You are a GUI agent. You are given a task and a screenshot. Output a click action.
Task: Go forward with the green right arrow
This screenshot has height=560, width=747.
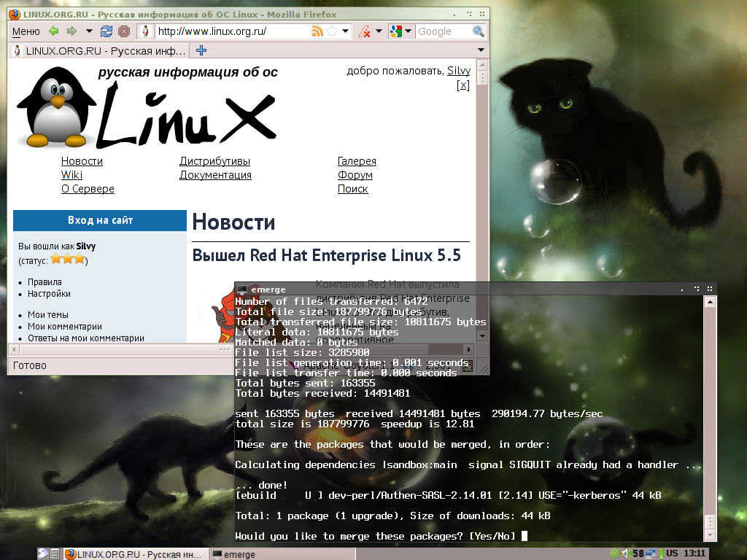[x=71, y=31]
